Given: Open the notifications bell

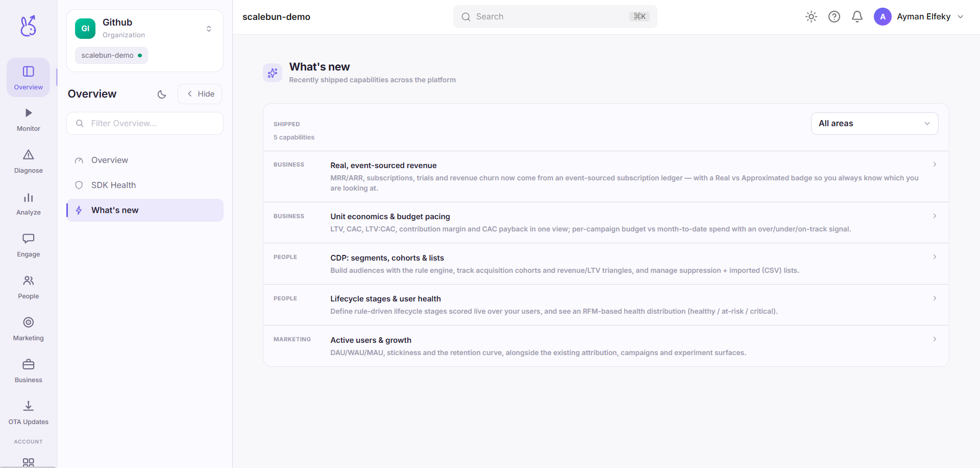Looking at the screenshot, I should (x=857, y=17).
